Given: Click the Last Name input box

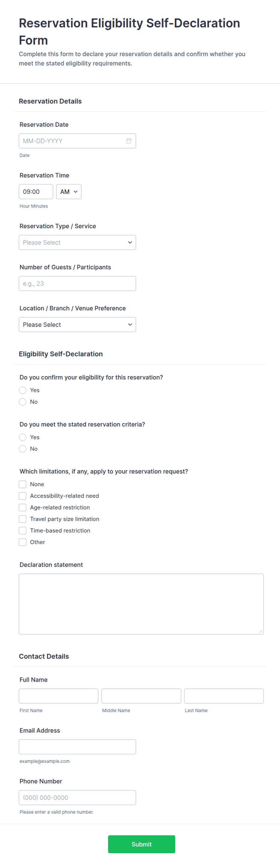Looking at the screenshot, I should point(224,696).
